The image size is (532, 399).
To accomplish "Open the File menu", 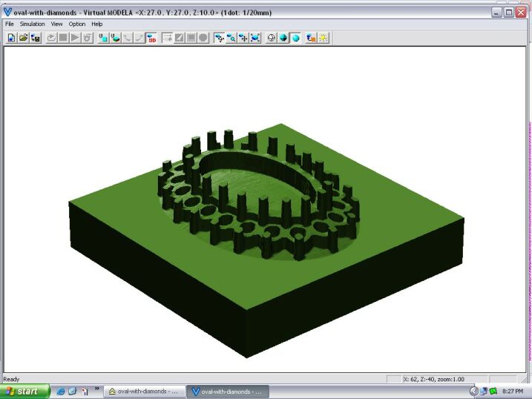I will (10, 24).
